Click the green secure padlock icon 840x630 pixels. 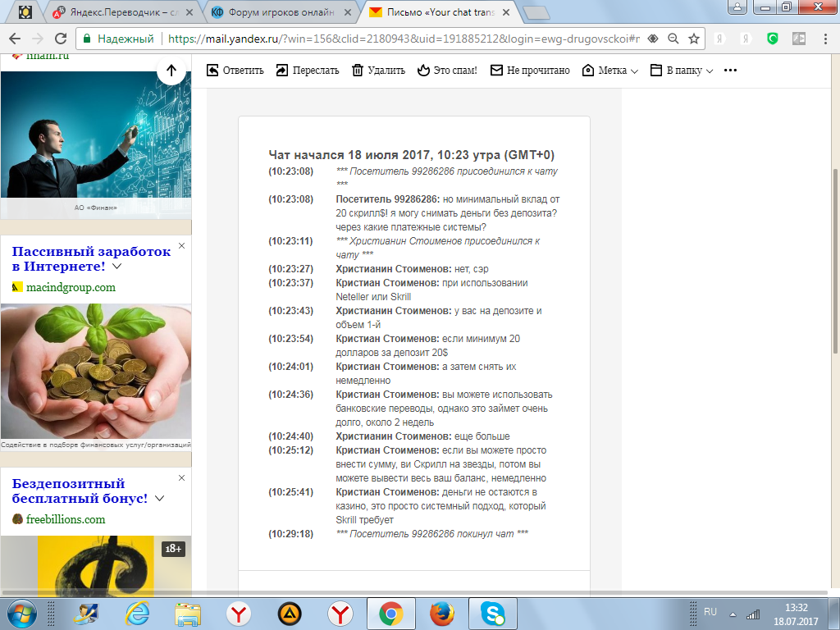pyautogui.click(x=86, y=39)
